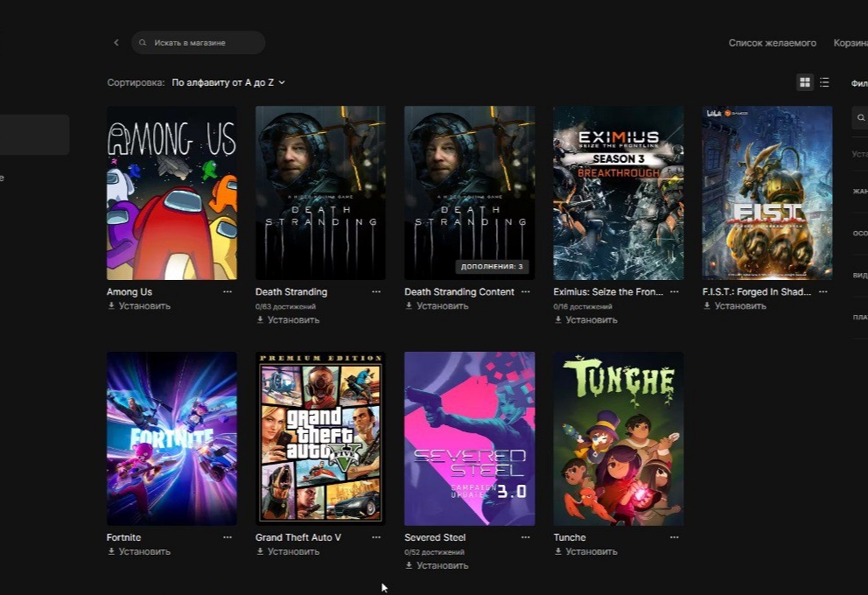Image resolution: width=868 pixels, height=595 pixels.
Task: Install Eximius: Seize the Frontline
Action: [x=585, y=320]
